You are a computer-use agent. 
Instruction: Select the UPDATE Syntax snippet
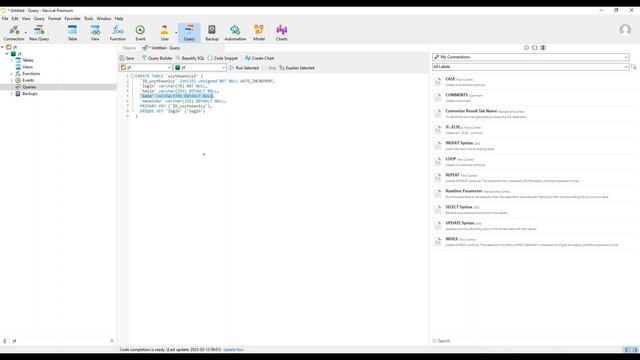click(535, 226)
